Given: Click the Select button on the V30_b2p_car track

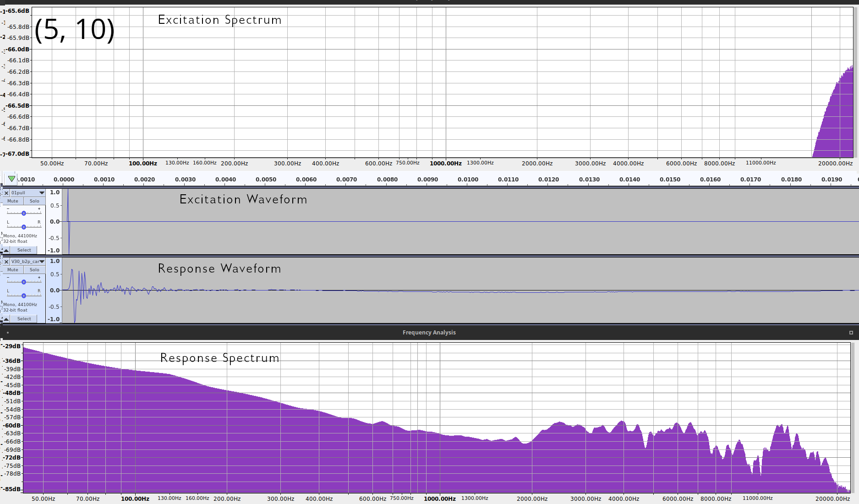Looking at the screenshot, I should coord(24,319).
